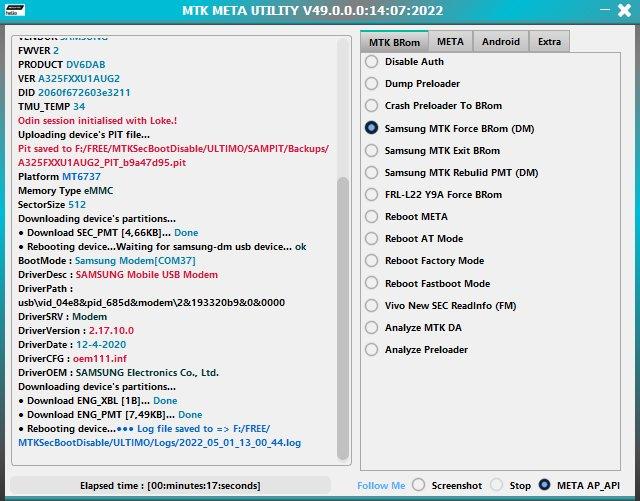Open the META tab
This screenshot has height=501, width=640.
[x=450, y=42]
